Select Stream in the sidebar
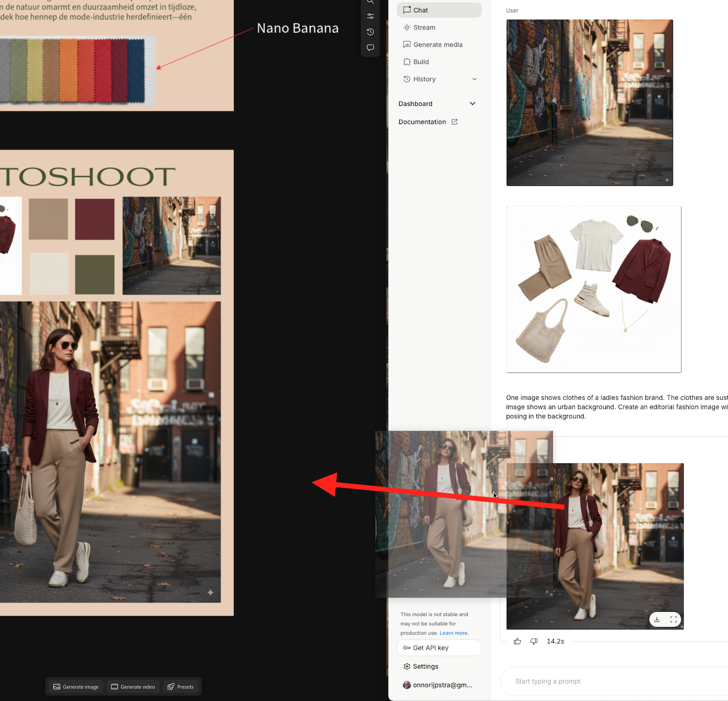728x701 pixels. 424,27
